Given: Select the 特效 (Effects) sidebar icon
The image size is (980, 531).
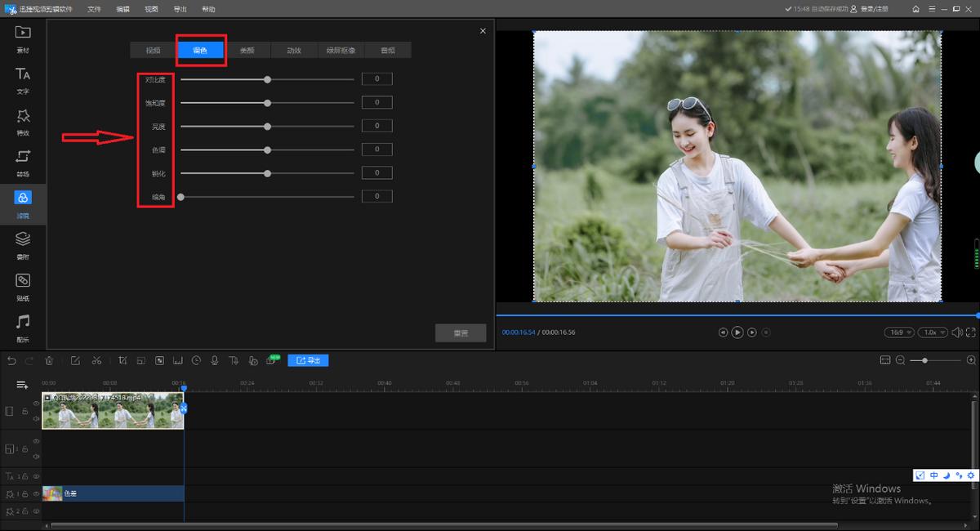Looking at the screenshot, I should pos(21,120).
